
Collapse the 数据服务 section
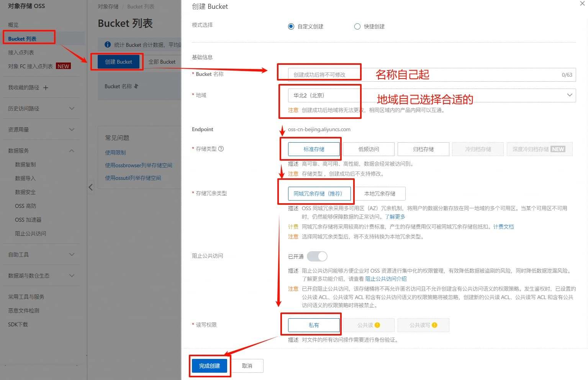(x=41, y=151)
